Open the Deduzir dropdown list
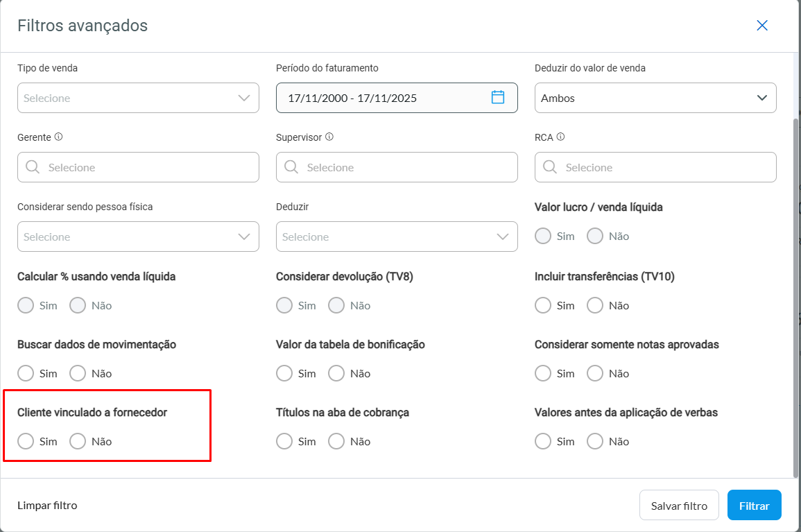Screen dimensions: 801x532 click(397, 237)
